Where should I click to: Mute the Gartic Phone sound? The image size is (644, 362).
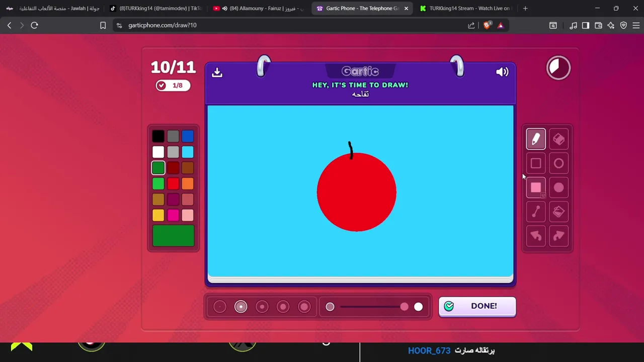(x=502, y=72)
